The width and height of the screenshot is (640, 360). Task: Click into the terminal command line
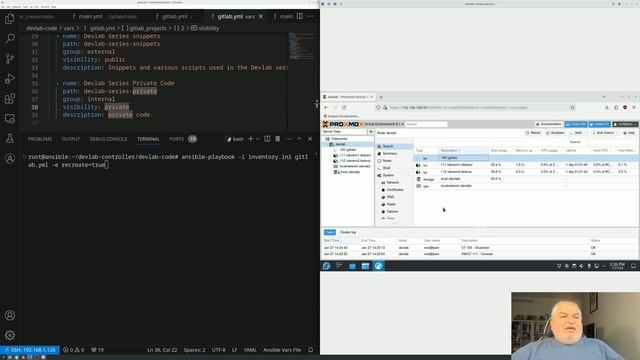point(168,161)
